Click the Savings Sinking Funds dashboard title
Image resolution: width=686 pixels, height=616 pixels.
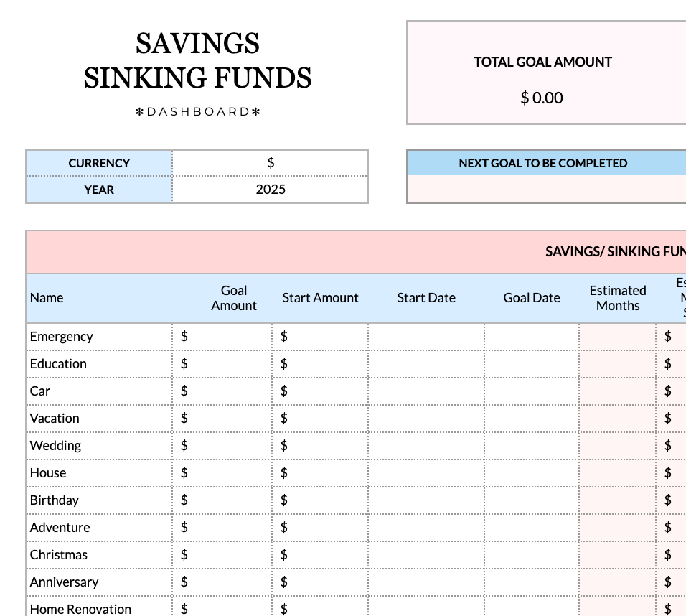coord(198,61)
